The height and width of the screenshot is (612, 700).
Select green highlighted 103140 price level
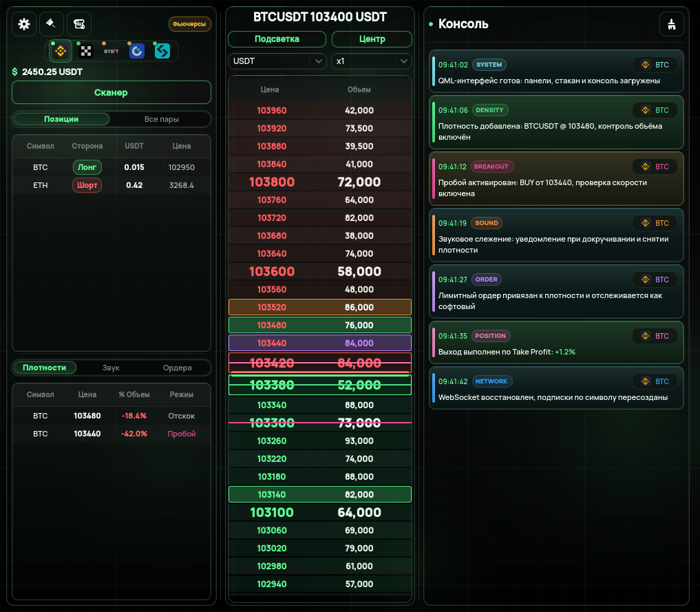(x=319, y=494)
